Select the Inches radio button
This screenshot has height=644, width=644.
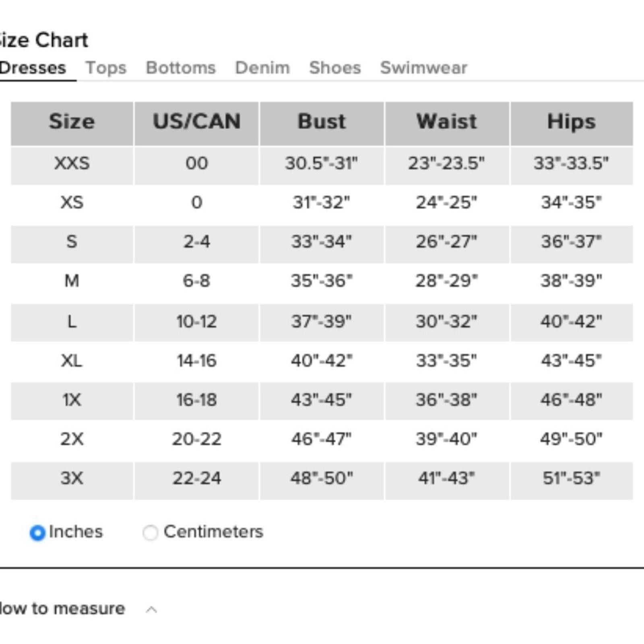pos(37,533)
